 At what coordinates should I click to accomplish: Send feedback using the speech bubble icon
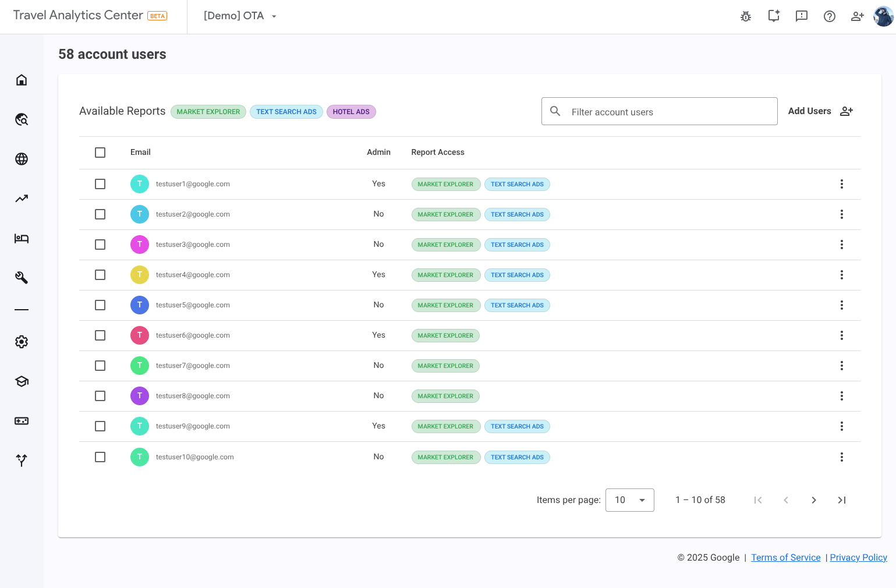pyautogui.click(x=801, y=16)
